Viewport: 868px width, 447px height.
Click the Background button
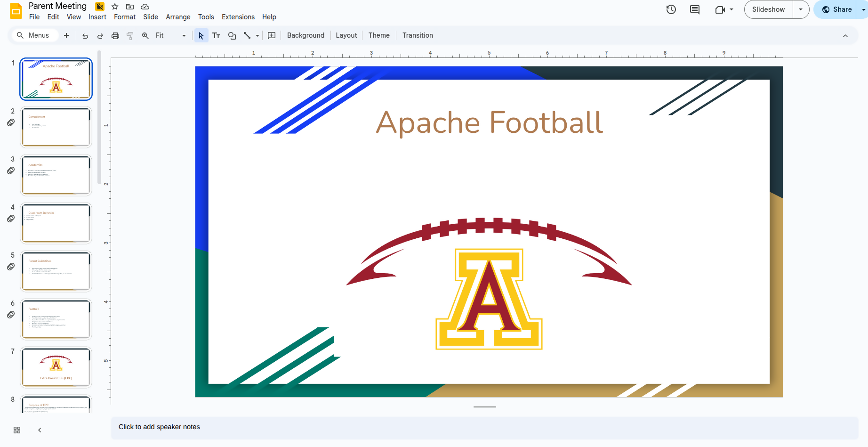tap(305, 35)
